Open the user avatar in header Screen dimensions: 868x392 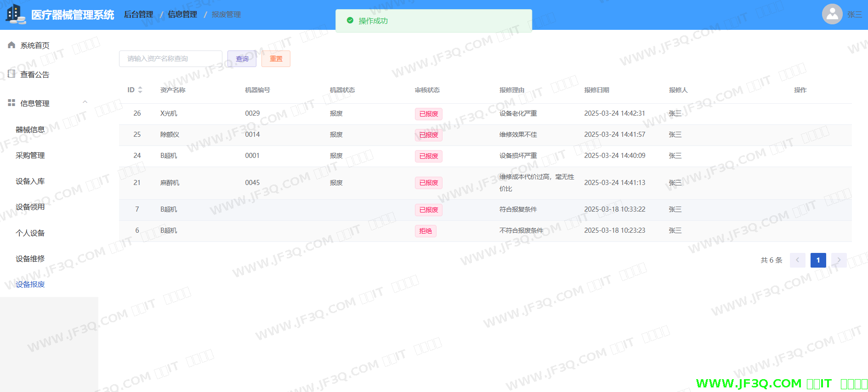point(832,14)
